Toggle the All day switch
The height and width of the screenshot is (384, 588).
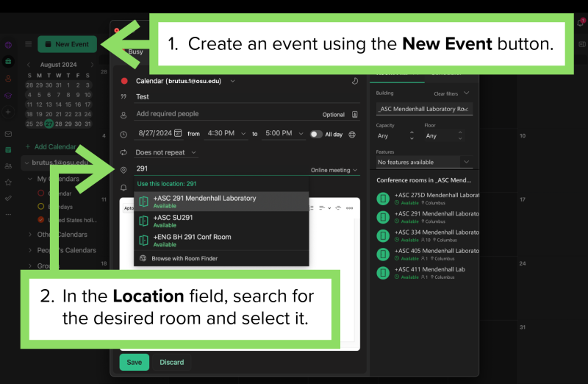click(316, 135)
